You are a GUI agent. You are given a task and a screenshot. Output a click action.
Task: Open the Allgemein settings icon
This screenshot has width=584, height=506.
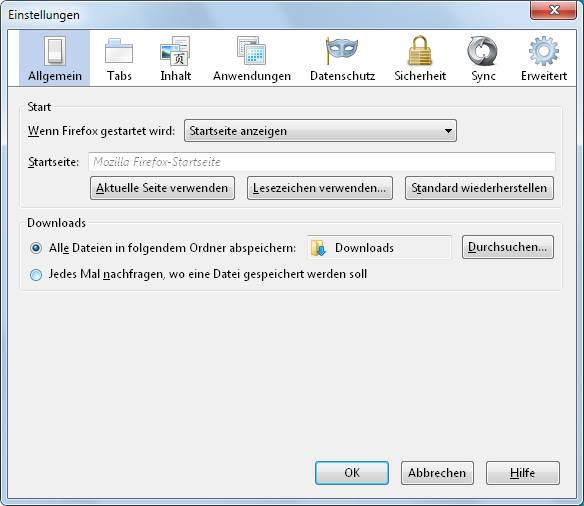click(54, 51)
